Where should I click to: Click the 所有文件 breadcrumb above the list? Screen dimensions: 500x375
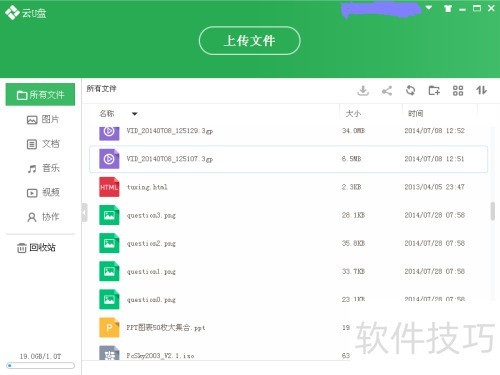(x=101, y=89)
